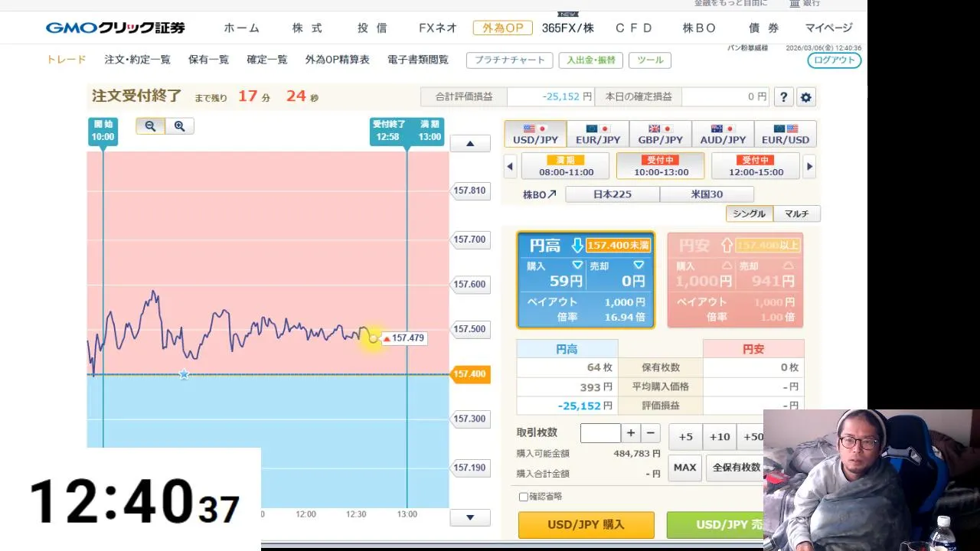This screenshot has width=980, height=551.
Task: Click the current price point marker 157.479
Action: point(373,338)
